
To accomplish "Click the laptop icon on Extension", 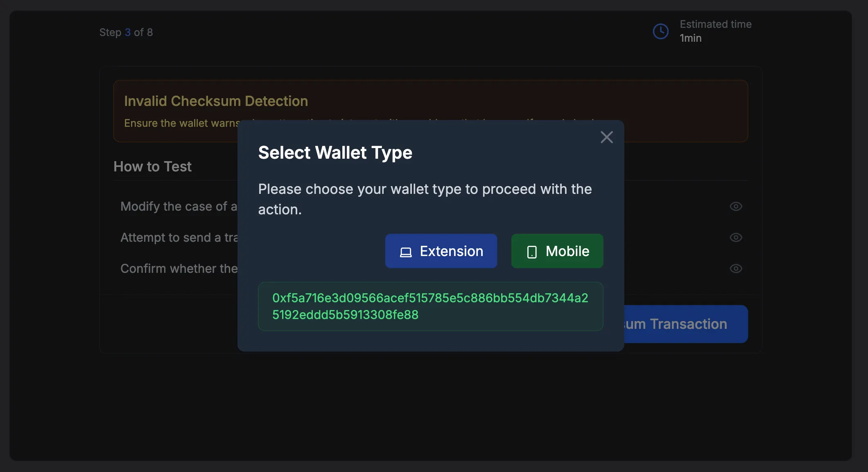I will point(405,252).
